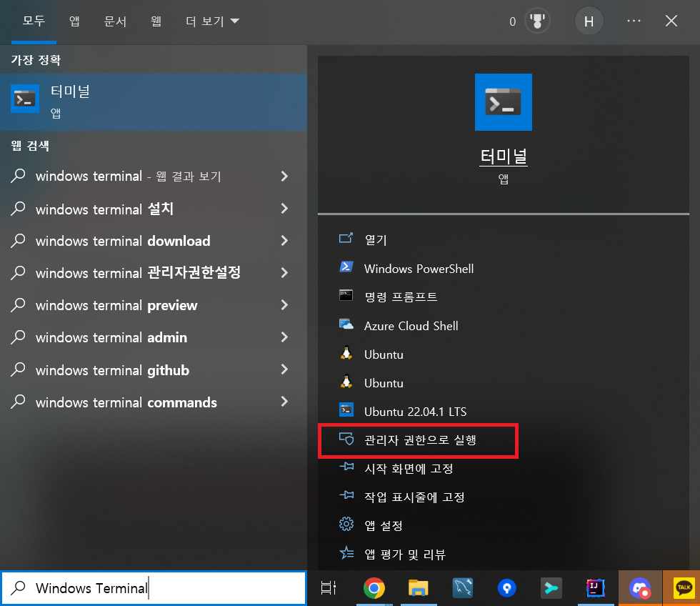Viewport: 700px width, 606px height.
Task: Click the gear icon for 앱 설정
Action: click(x=346, y=524)
